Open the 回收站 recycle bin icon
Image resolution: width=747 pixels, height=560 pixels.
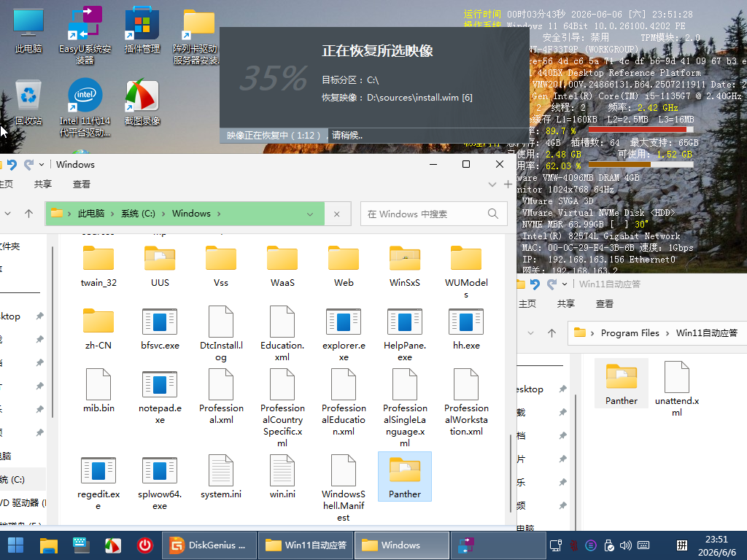28,103
